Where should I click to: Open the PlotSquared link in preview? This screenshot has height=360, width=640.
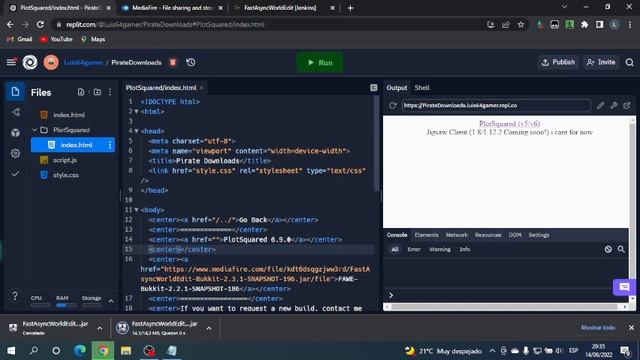click(509, 123)
